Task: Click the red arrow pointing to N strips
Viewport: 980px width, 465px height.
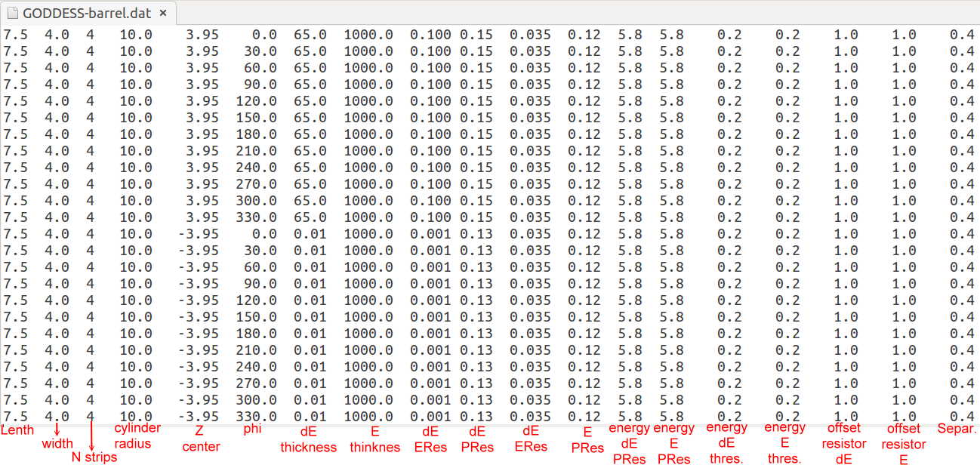Action: 91,436
